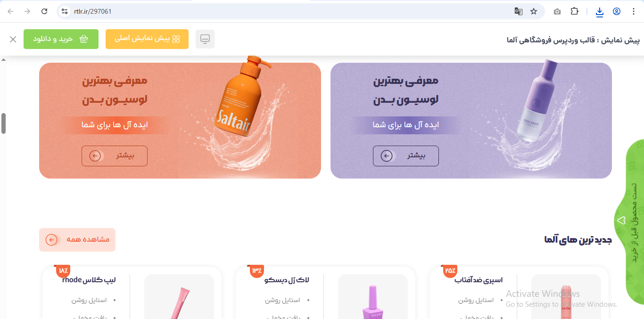Close the preview bar with the X icon

tap(13, 39)
